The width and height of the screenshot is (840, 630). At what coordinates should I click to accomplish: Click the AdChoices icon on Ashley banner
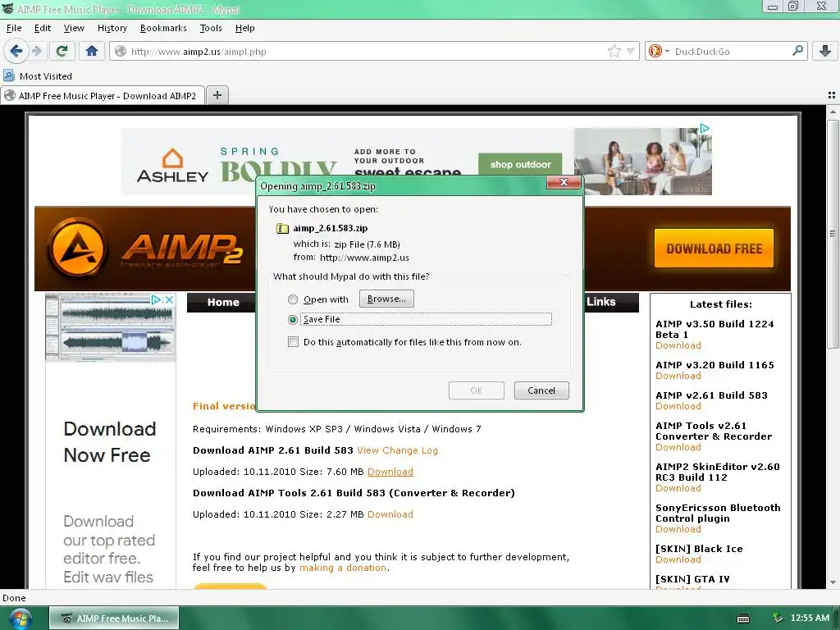click(705, 129)
